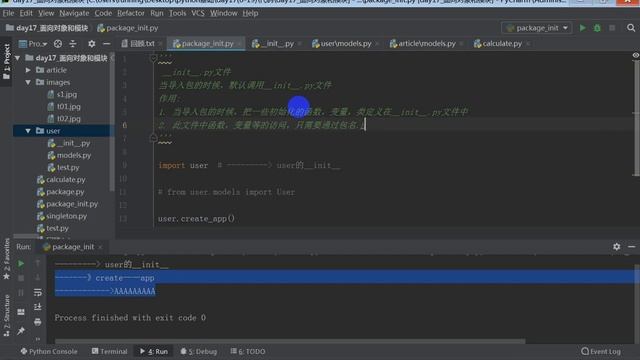The height and width of the screenshot is (360, 640).
Task: Click print icon in Run panel
Action: [x=38, y=322]
